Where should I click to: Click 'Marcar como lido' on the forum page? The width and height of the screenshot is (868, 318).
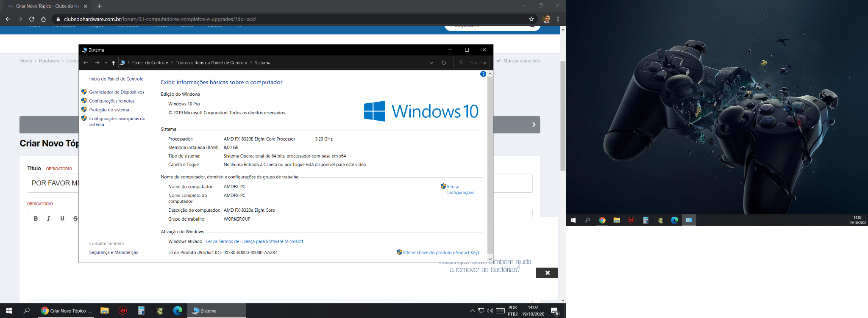518,61
